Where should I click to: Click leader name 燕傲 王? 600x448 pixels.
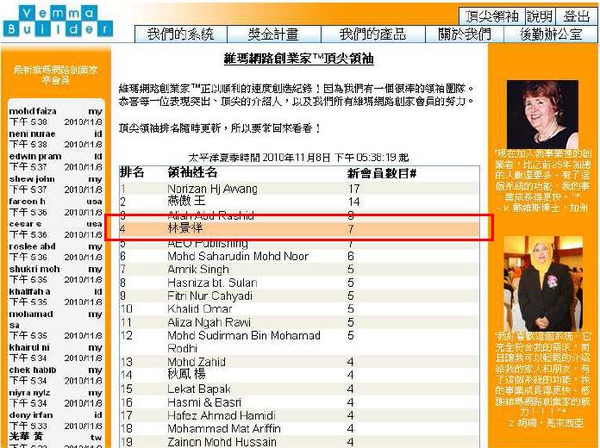coord(186,201)
